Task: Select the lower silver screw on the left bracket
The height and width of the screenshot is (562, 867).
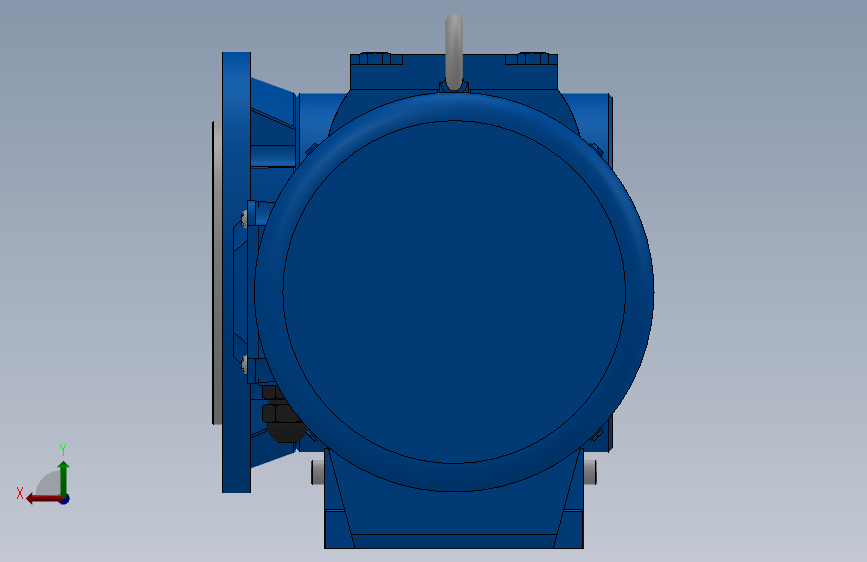Action: (244, 365)
